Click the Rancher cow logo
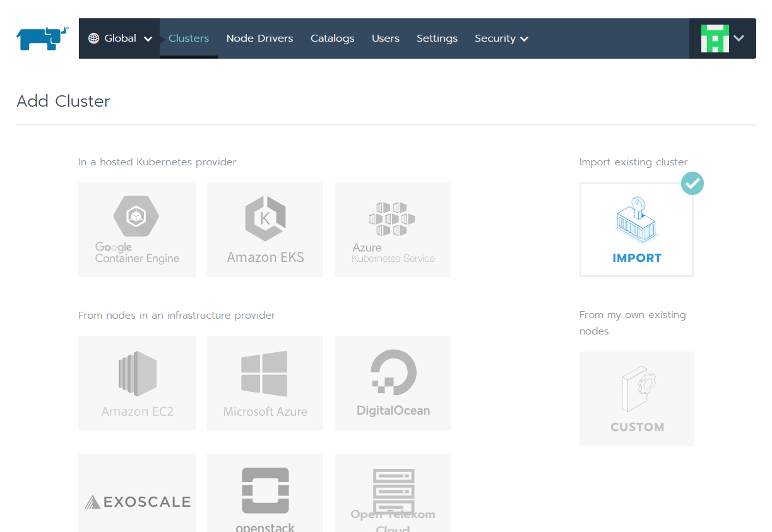The height and width of the screenshot is (532, 772). point(42,38)
